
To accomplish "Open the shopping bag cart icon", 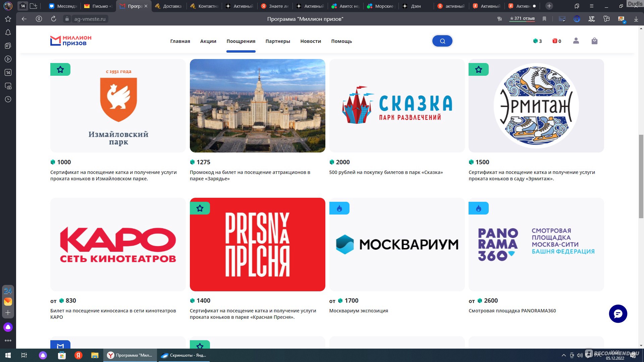I will [594, 41].
